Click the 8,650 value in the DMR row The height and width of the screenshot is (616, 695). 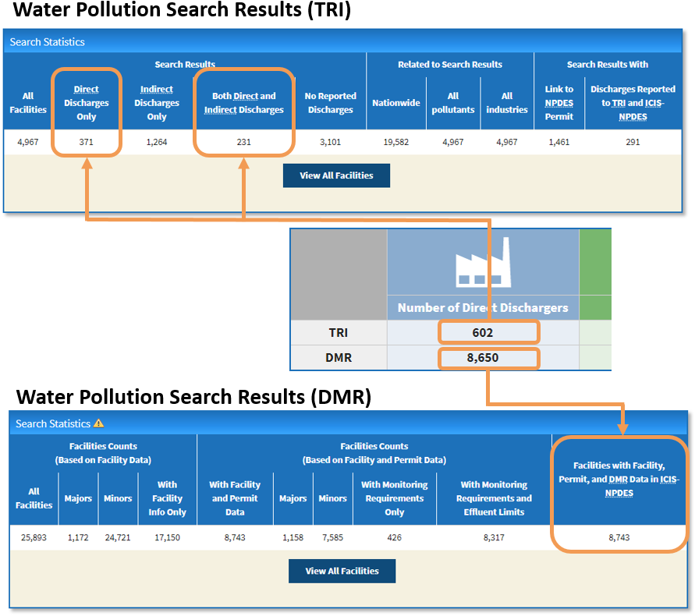click(x=488, y=359)
